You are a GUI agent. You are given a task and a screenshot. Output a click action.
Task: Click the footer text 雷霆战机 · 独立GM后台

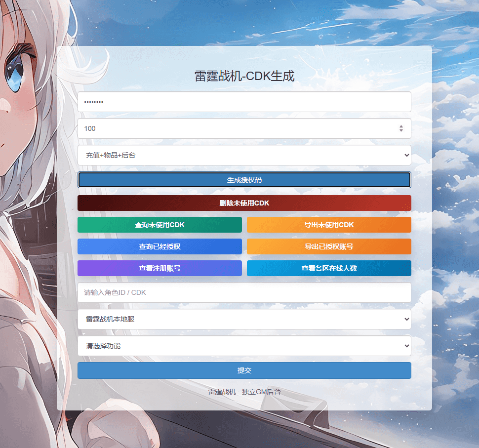coord(244,392)
